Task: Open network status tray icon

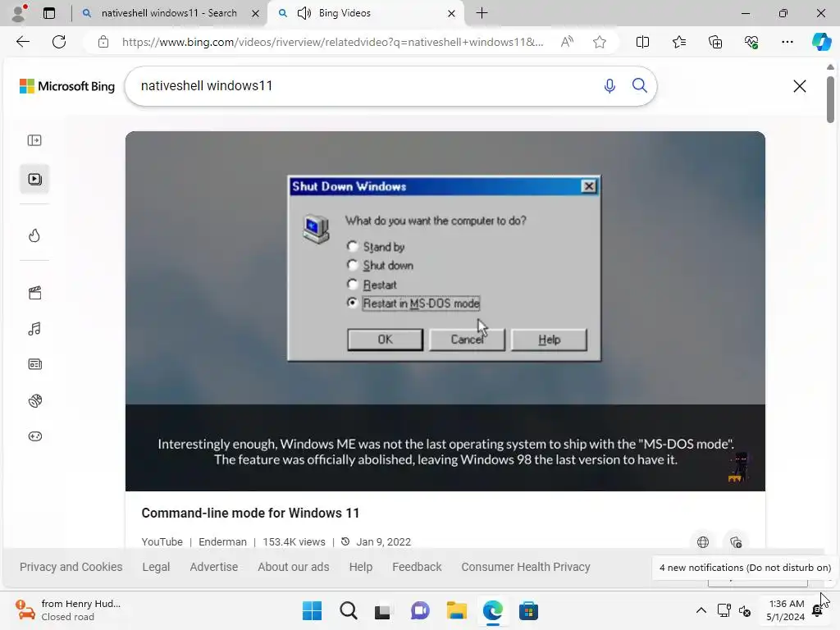Action: click(724, 610)
